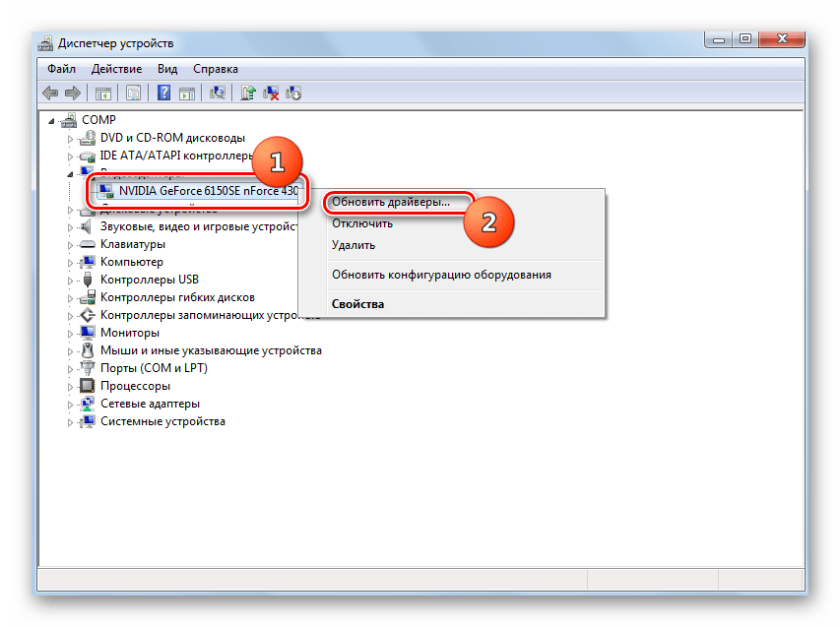
Task: Choose Свойства in the context menu
Action: [x=357, y=304]
